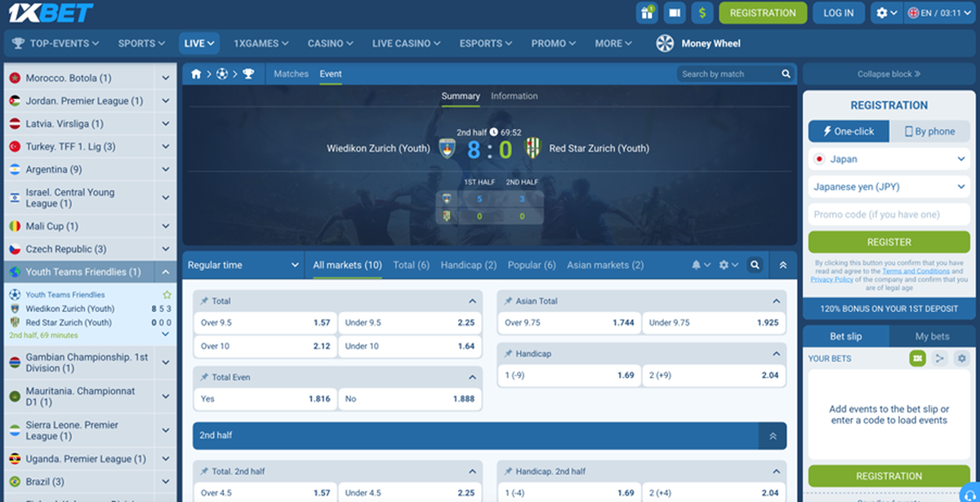Click 120% bonus on 1st deposit banner
This screenshot has height=502, width=980.
tap(889, 310)
